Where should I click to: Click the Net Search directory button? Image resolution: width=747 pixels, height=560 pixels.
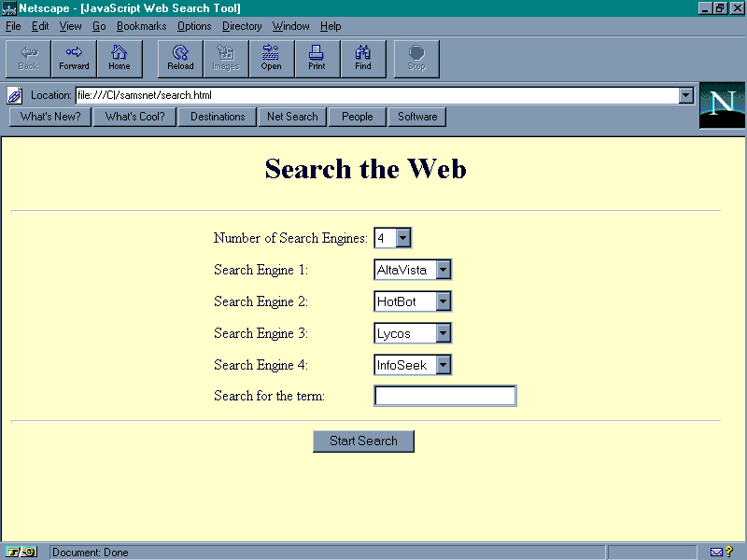tap(292, 117)
